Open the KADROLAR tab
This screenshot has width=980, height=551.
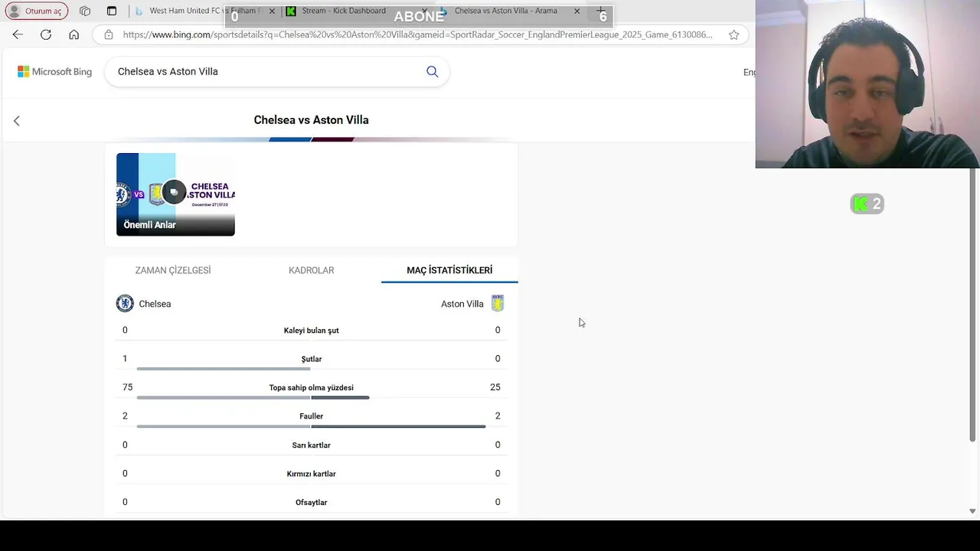311,270
